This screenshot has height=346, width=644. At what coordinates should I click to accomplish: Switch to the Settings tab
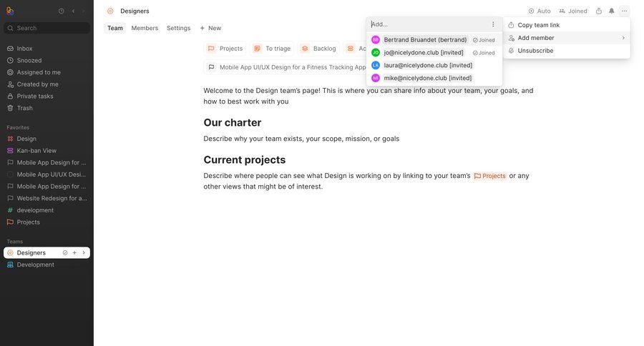pos(179,28)
